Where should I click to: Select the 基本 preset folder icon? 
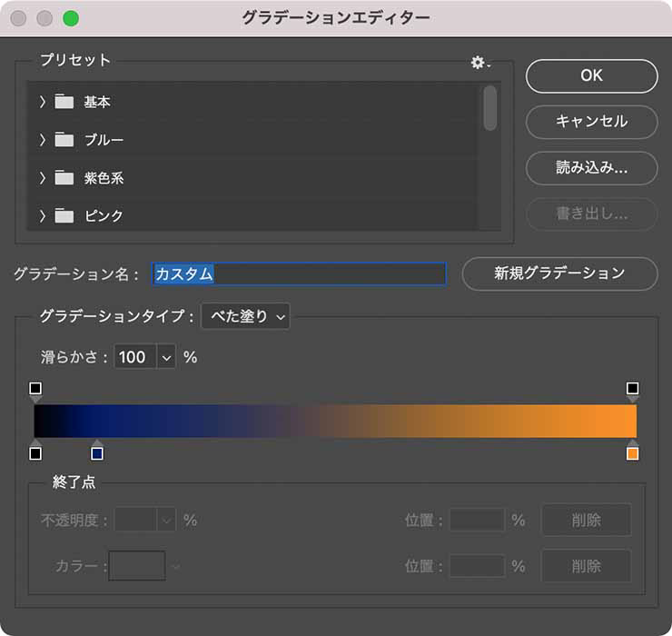tap(64, 102)
